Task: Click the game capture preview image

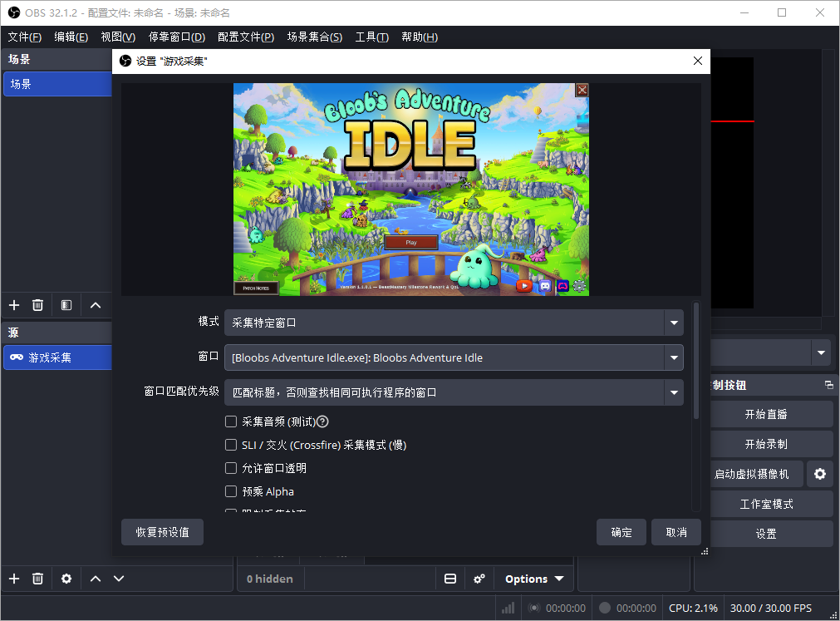Action: 411,190
